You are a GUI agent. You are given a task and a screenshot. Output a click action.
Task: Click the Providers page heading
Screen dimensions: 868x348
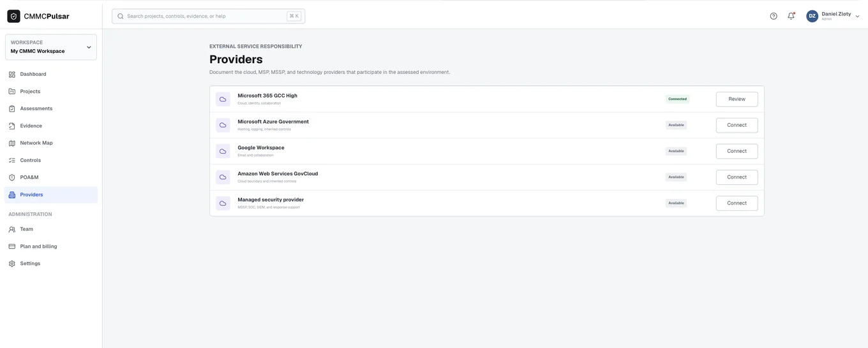coord(236,59)
